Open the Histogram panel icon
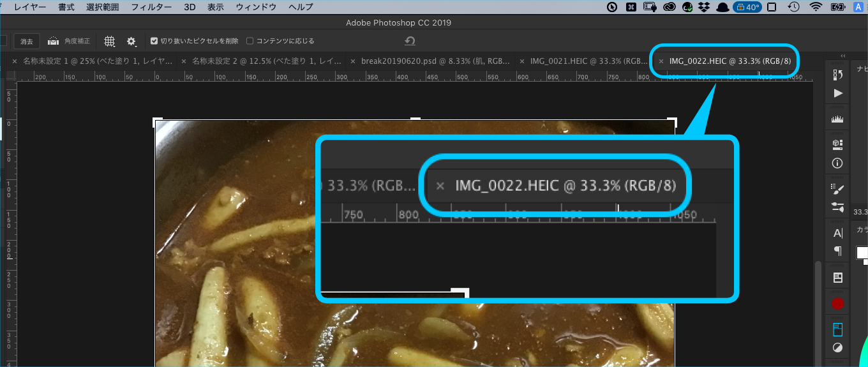 click(838, 119)
